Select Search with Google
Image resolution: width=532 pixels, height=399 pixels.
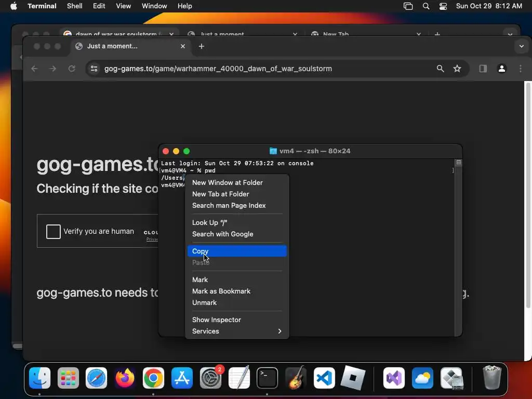pyautogui.click(x=237, y=234)
